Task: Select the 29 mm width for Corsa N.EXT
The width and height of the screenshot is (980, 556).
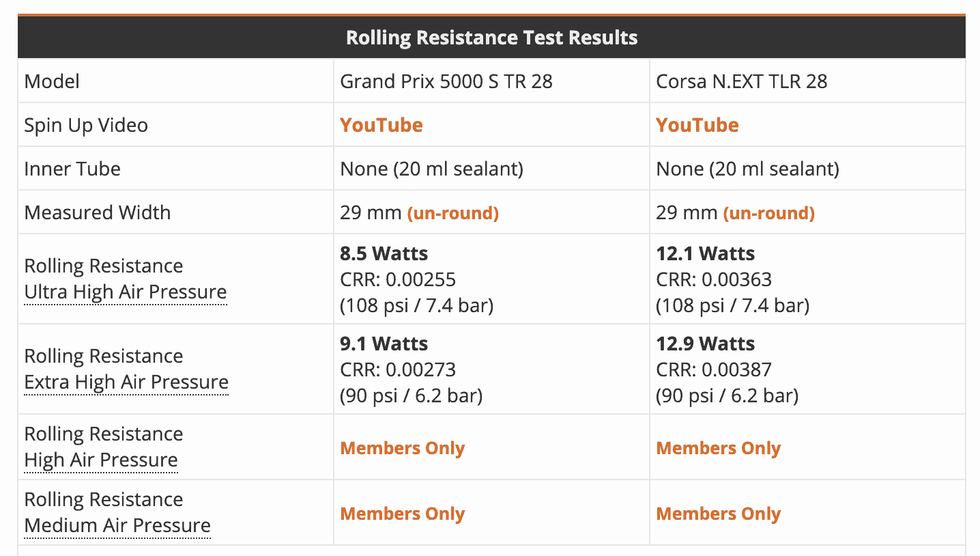Action: point(687,212)
